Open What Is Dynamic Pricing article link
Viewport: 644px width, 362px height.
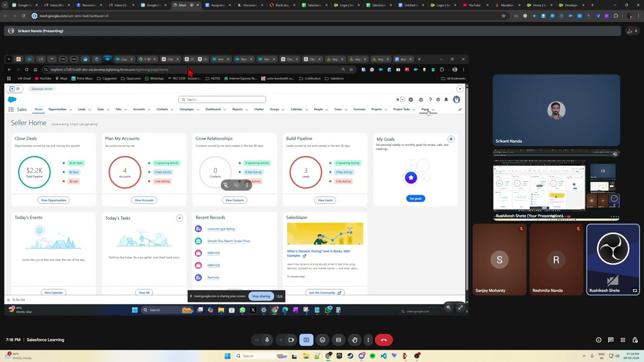[x=318, y=253]
